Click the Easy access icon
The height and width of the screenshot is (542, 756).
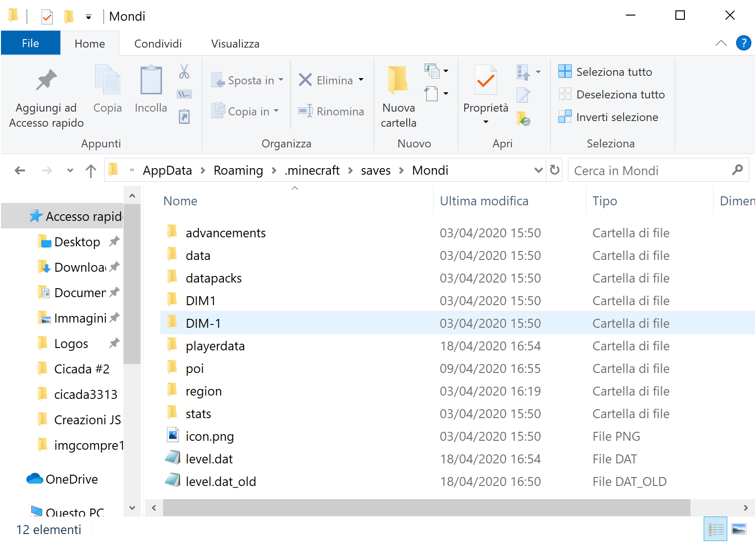coord(432,94)
